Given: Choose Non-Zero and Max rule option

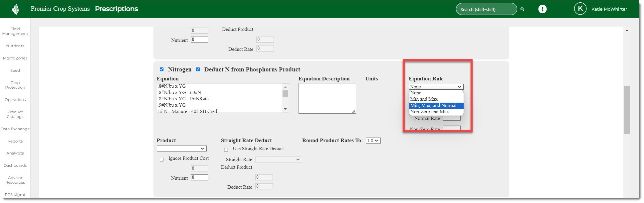Looking at the screenshot, I should [429, 112].
